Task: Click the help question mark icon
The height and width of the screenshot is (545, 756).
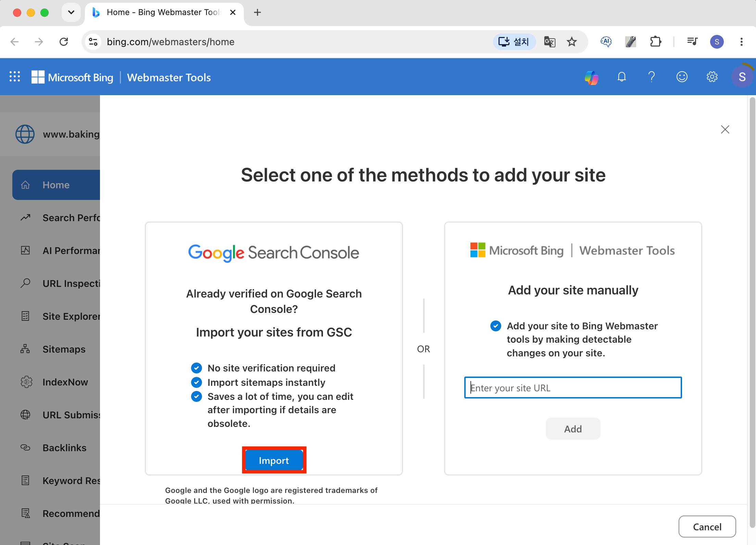Action: click(x=652, y=77)
